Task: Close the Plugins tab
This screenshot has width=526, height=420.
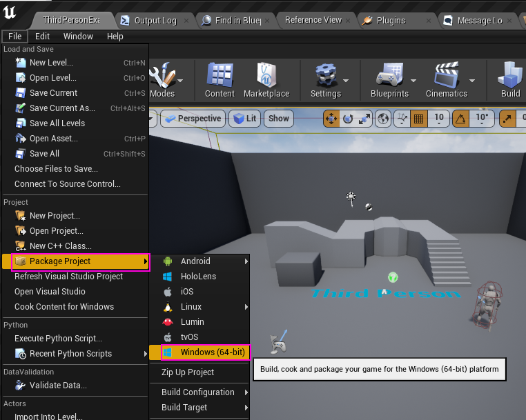Action: [429, 21]
